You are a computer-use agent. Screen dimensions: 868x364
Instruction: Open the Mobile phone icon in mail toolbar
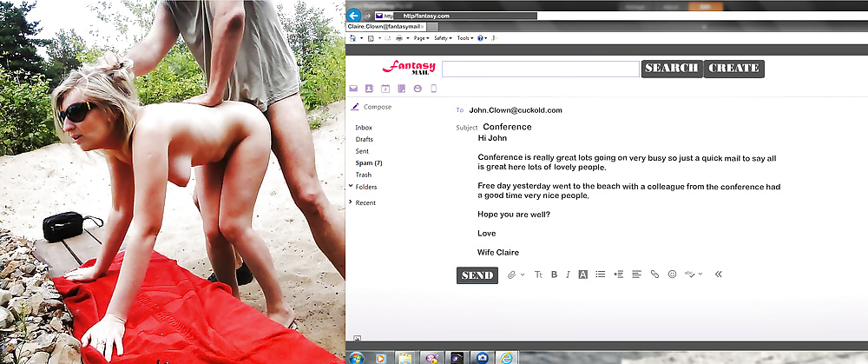pyautogui.click(x=433, y=88)
